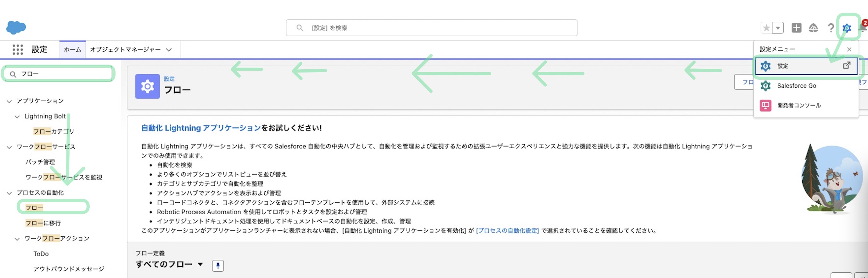Screen dimensions: 868x278
Task: Click the global actions plus icon
Action: [x=796, y=28]
